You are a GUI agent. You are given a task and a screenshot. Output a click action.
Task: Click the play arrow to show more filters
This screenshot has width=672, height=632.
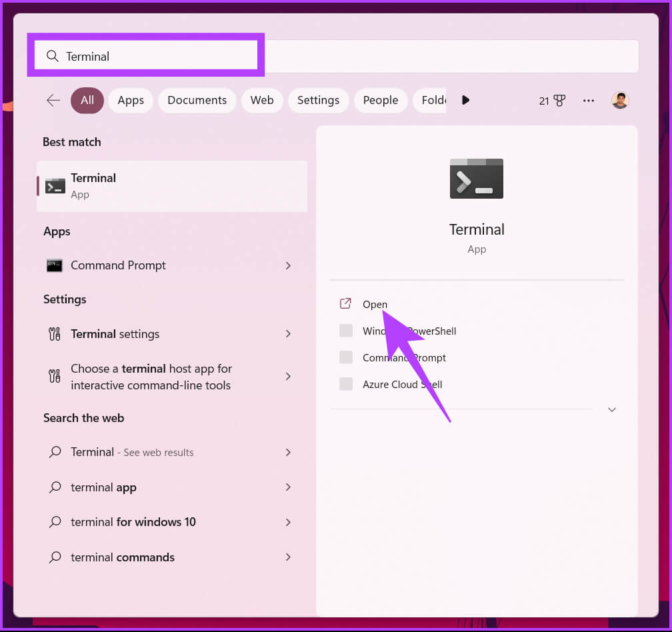(x=465, y=100)
